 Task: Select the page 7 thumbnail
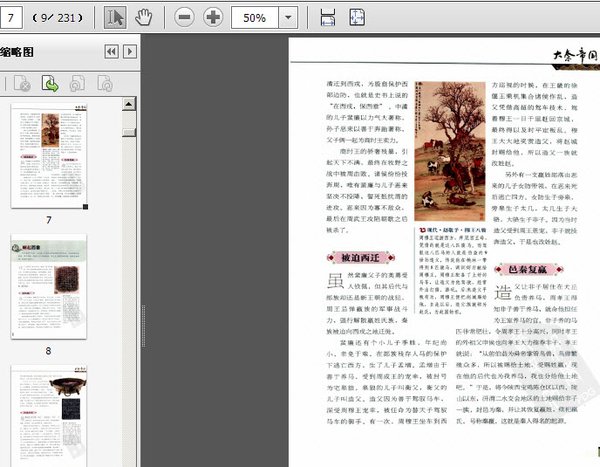(x=49, y=155)
